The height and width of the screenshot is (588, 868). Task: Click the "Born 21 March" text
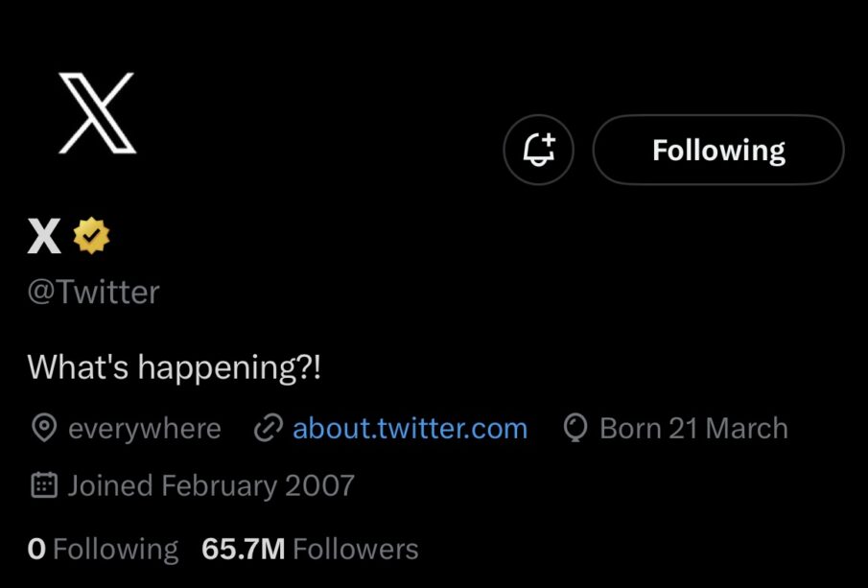coord(693,429)
